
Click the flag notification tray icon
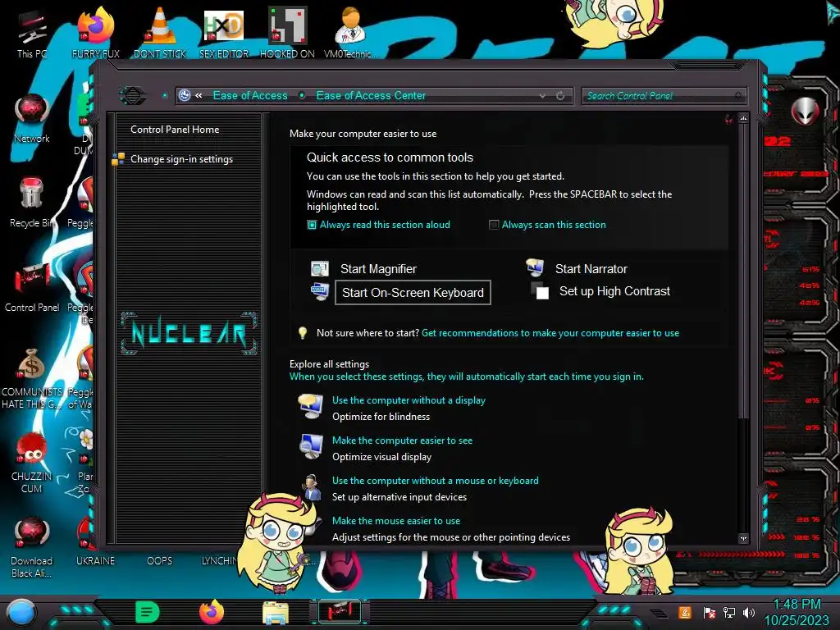pyautogui.click(x=710, y=613)
